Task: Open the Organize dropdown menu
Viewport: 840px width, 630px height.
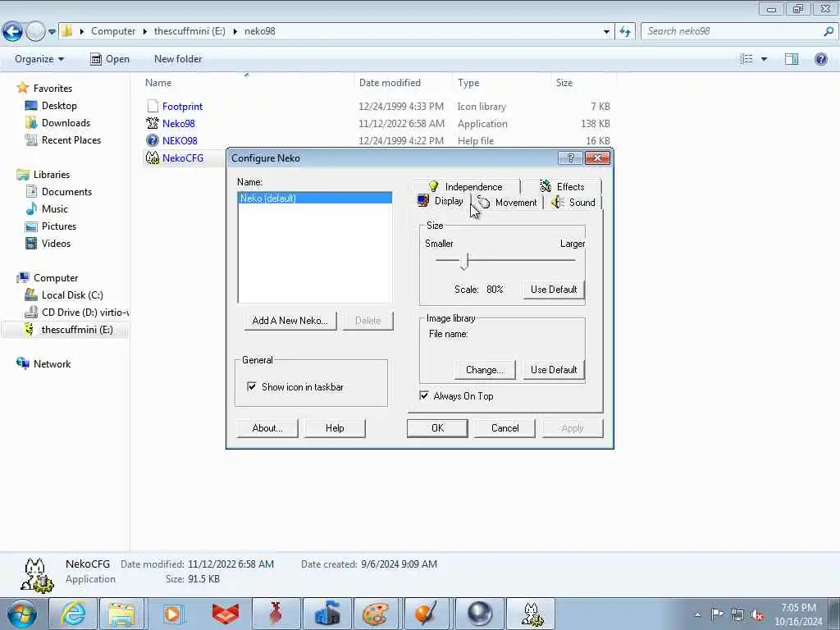Action: tap(39, 59)
